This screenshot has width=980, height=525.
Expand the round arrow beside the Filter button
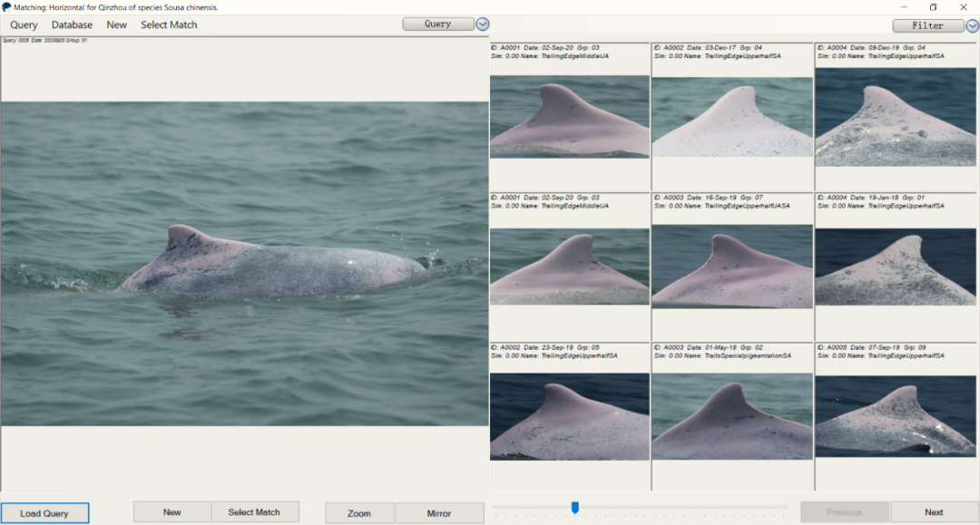pyautogui.click(x=972, y=25)
